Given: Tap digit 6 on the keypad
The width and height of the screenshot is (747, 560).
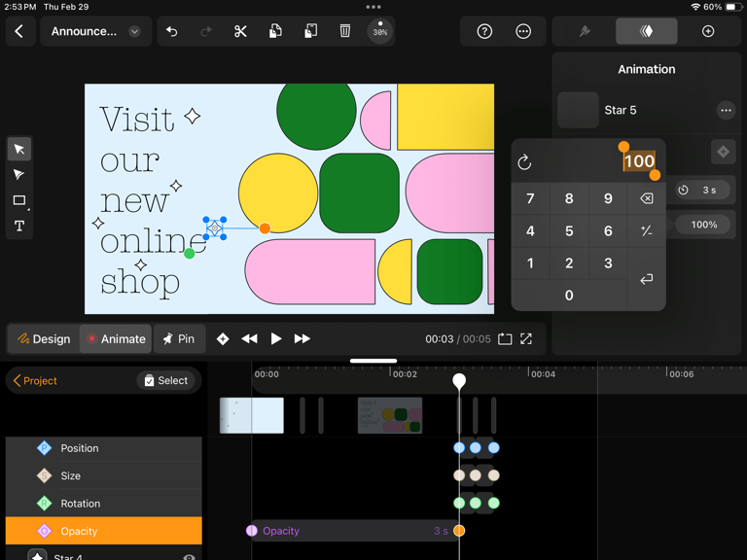Looking at the screenshot, I should coord(608,231).
